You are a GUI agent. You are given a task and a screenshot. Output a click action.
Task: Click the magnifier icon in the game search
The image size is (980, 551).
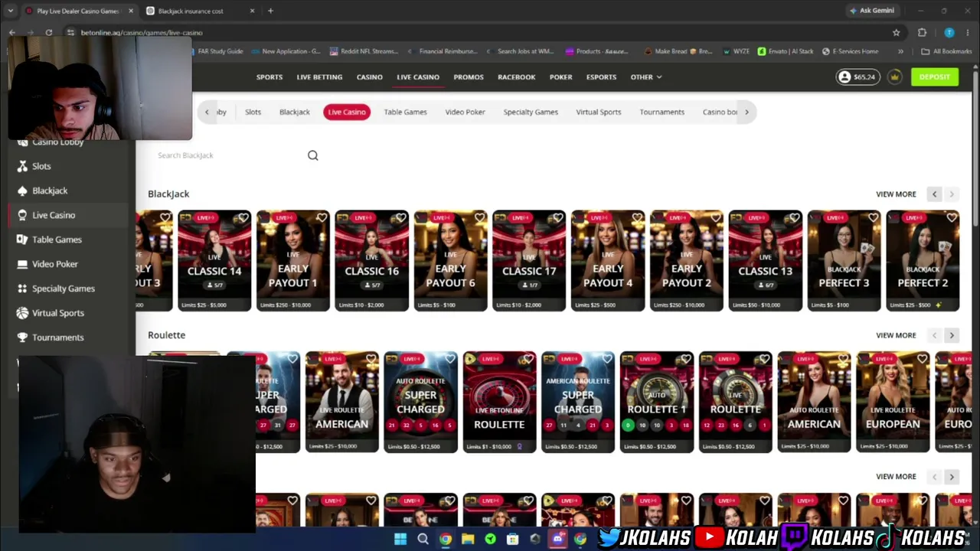[x=312, y=155]
